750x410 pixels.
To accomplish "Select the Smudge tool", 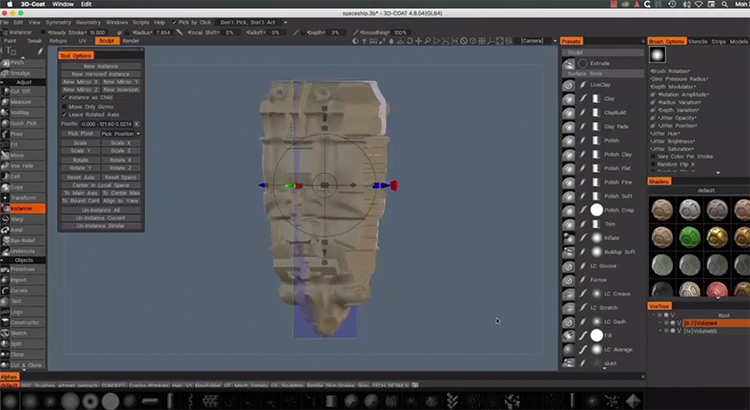I will 22,73.
